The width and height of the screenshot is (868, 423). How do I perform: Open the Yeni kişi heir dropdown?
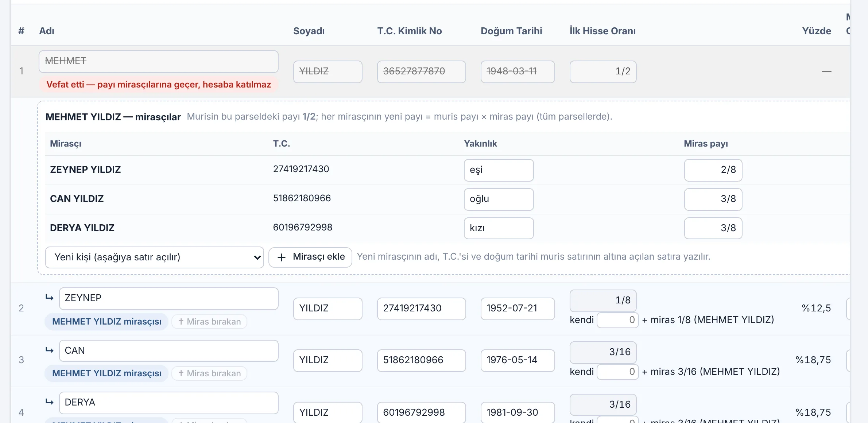155,257
